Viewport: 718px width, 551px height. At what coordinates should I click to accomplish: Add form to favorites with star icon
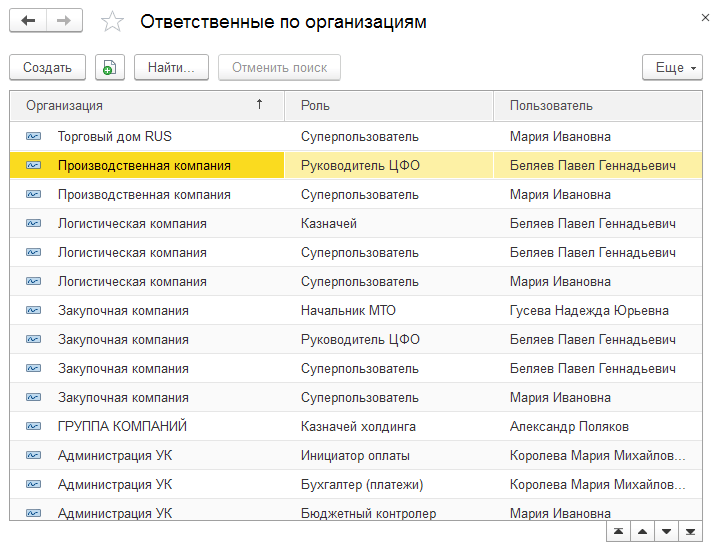click(x=113, y=22)
